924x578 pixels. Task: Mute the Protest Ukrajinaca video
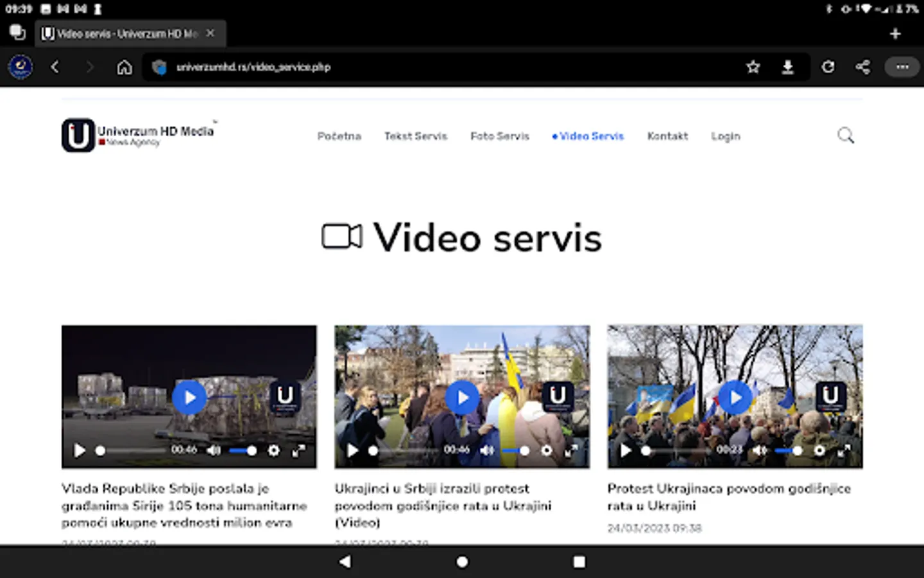coord(760,450)
